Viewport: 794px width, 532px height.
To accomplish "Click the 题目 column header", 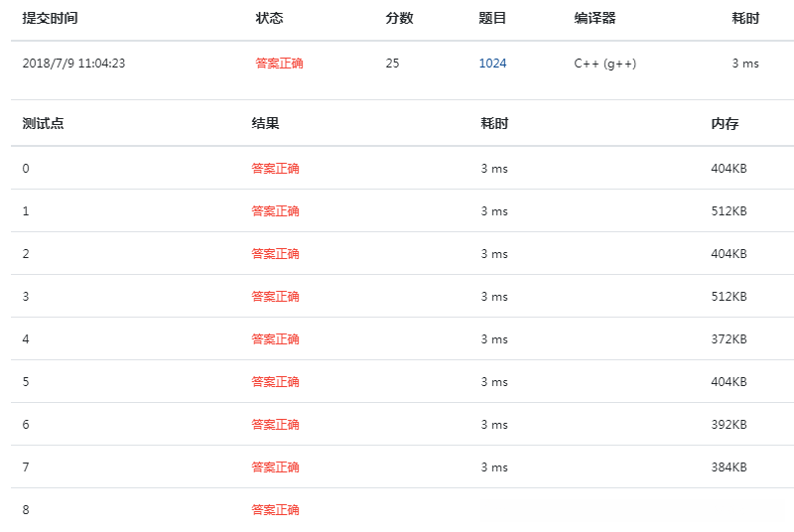I will (x=492, y=18).
